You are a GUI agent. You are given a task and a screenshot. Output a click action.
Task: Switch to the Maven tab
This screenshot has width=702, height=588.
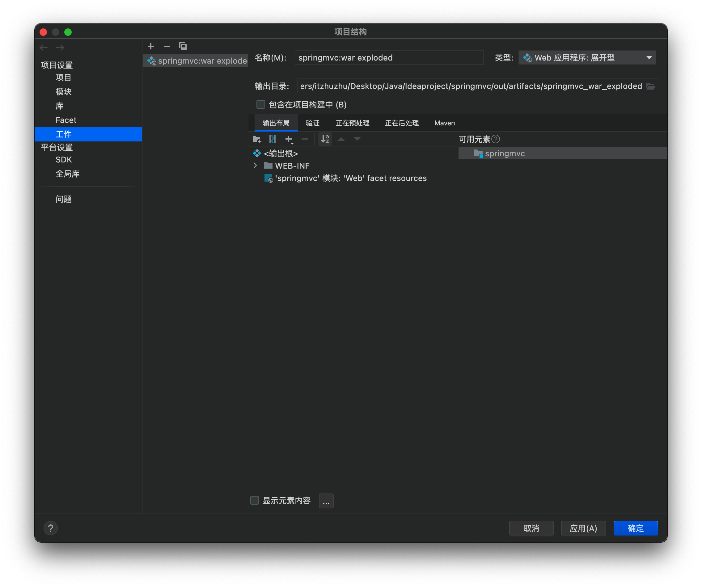pos(444,123)
